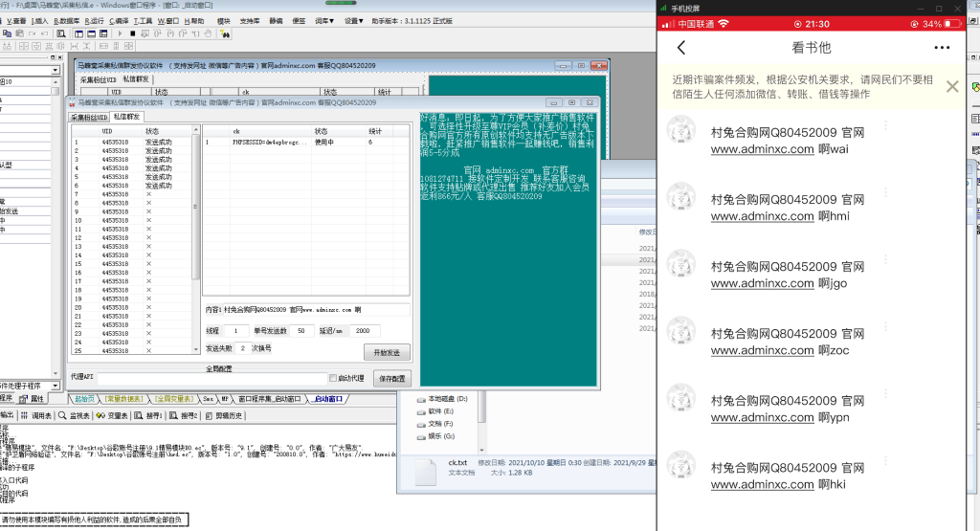Click the 保存配置 button
The height and width of the screenshot is (531, 980).
(390, 378)
